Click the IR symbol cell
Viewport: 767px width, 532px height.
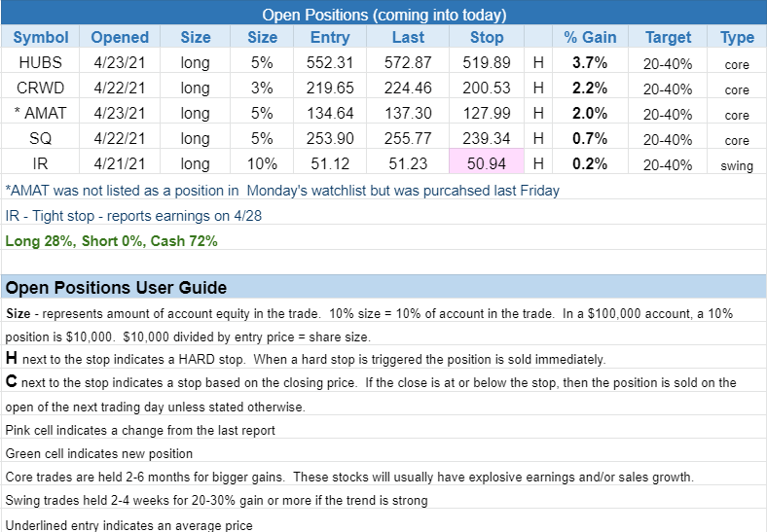tap(40, 163)
